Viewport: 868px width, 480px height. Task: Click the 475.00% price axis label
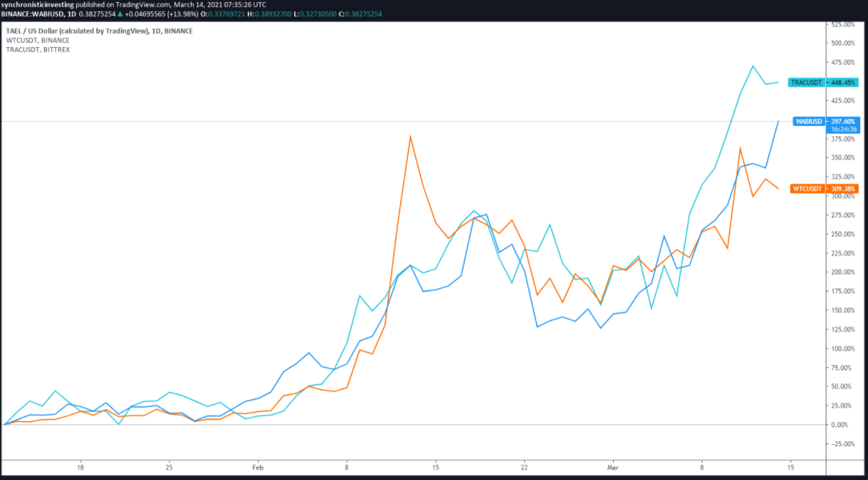click(843, 63)
